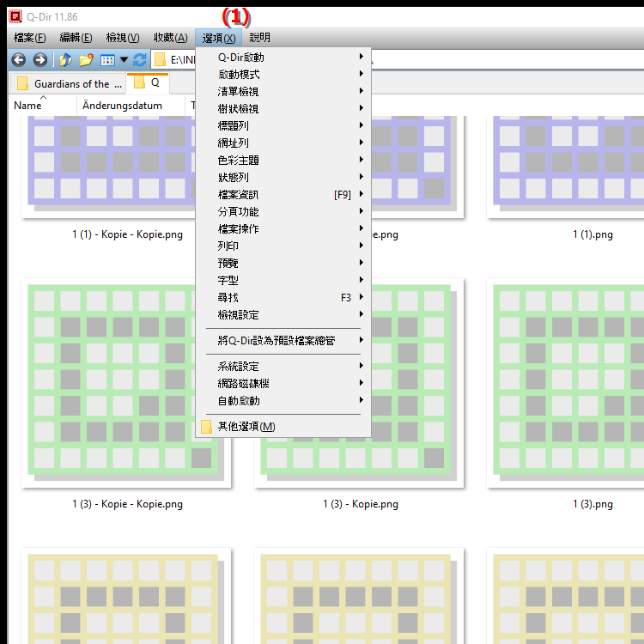This screenshot has height=644, width=644.
Task: Click the folder-up navigation icon
Action: point(65,60)
